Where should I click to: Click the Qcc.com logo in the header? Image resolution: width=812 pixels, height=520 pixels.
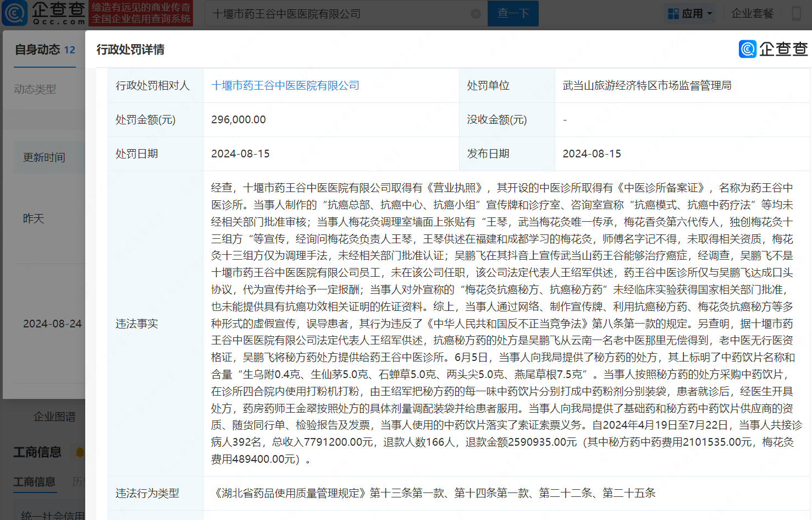[44, 13]
